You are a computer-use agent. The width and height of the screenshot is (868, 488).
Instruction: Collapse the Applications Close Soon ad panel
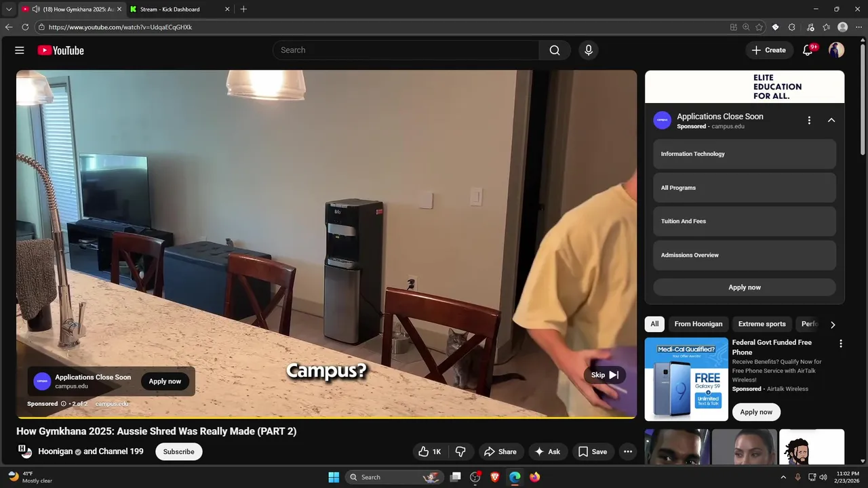831,121
